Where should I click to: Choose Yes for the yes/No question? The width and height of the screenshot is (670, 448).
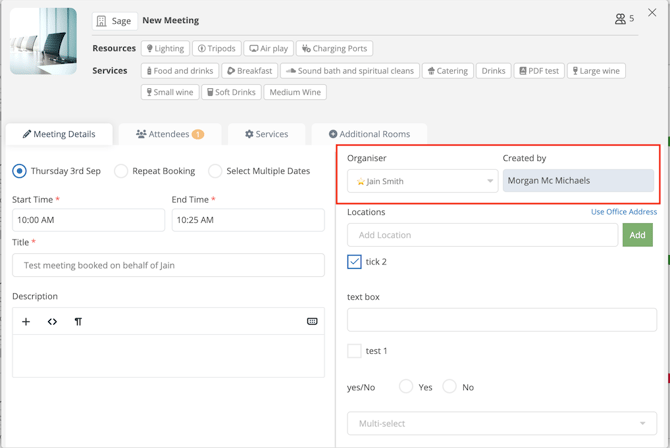click(406, 386)
